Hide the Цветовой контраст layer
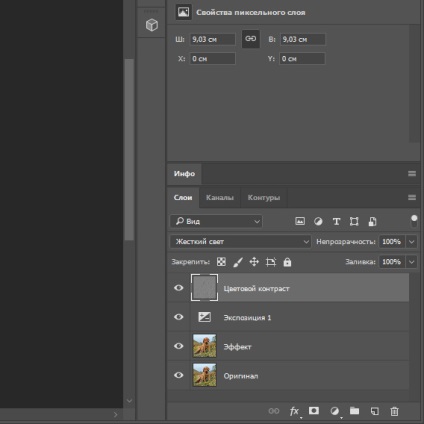 click(179, 288)
